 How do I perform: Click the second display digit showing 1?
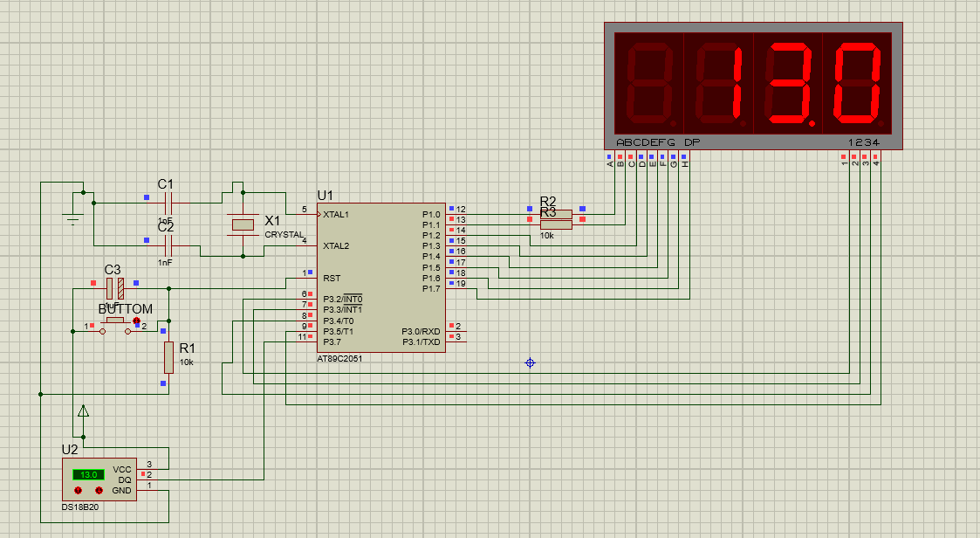click(x=719, y=85)
